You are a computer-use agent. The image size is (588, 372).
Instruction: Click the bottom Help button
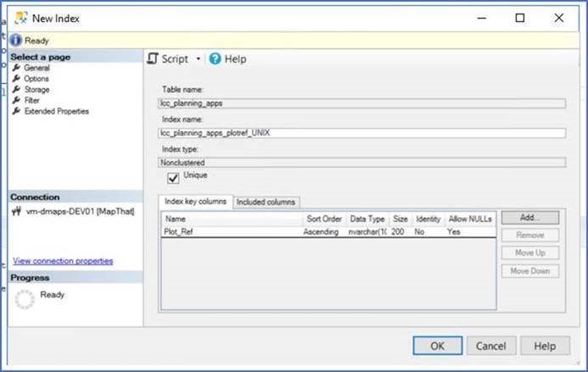(545, 346)
